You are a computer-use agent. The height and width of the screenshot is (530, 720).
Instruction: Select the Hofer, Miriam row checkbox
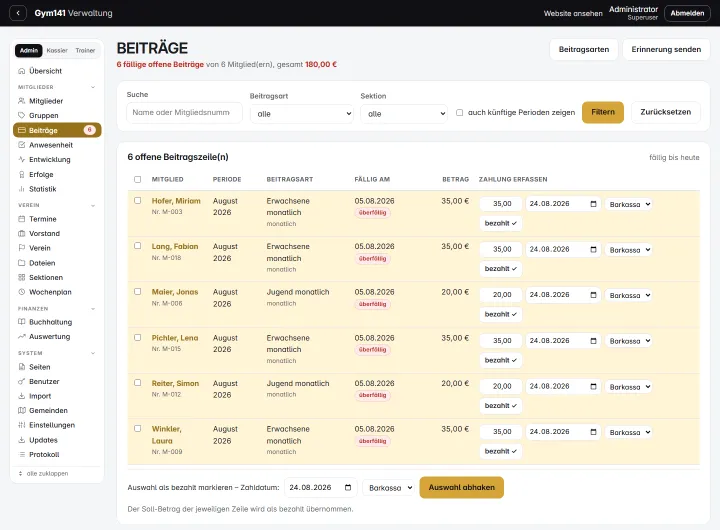coord(137,200)
